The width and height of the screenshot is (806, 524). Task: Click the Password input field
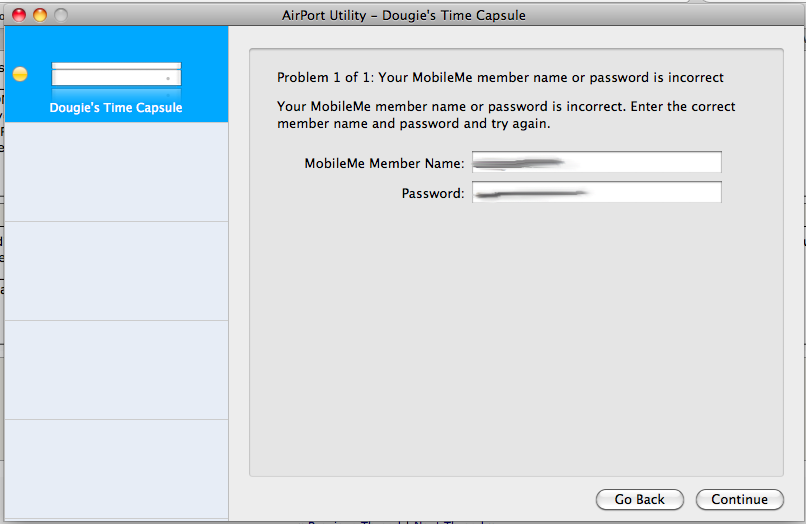[x=597, y=192]
